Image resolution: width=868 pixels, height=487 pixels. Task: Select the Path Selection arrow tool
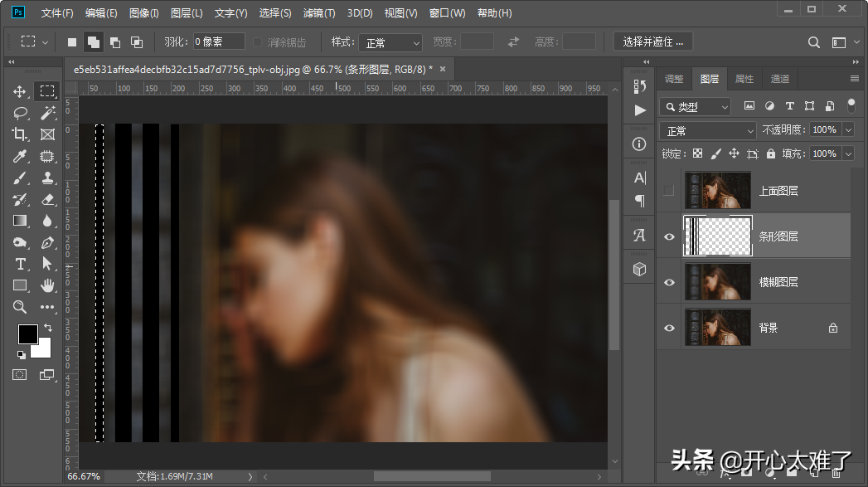(x=47, y=264)
